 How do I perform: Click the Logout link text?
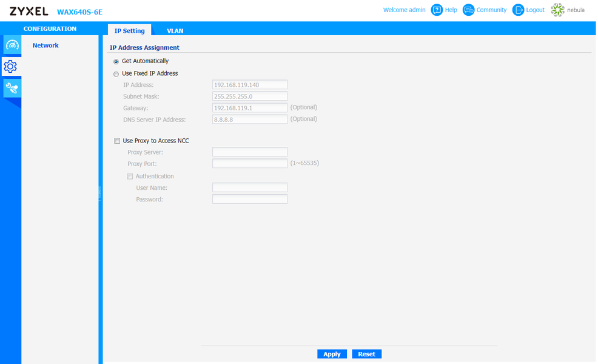tap(535, 10)
